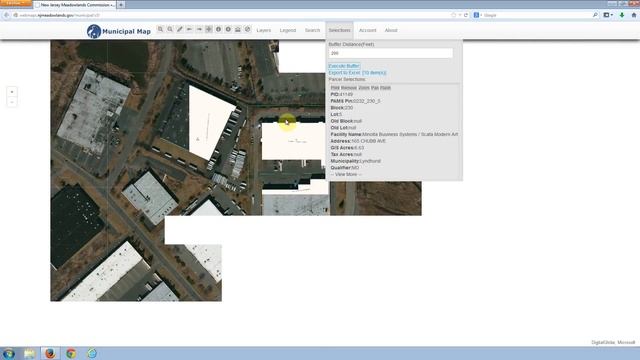Click the Flash link for the parcel
The image size is (640, 360).
click(385, 88)
